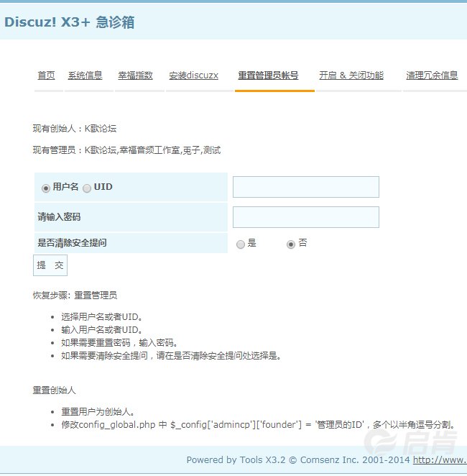
Task: Click the 现有创始人：K歌论坛 text
Action: (x=75, y=129)
